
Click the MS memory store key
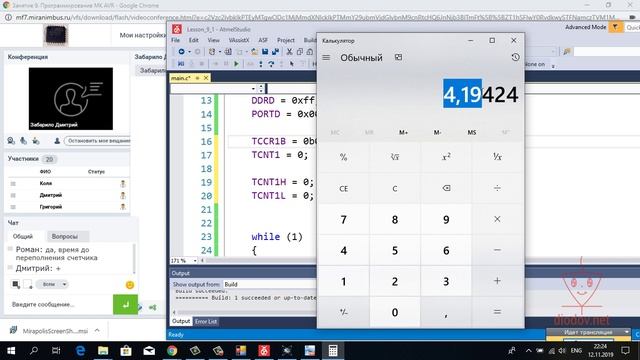point(472,132)
